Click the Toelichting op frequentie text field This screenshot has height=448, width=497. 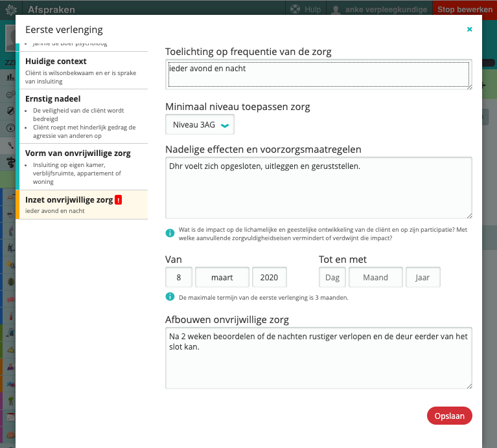[x=318, y=74]
